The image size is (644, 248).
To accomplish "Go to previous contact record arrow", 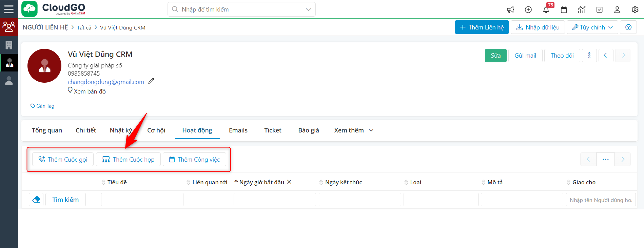I will tap(606, 56).
